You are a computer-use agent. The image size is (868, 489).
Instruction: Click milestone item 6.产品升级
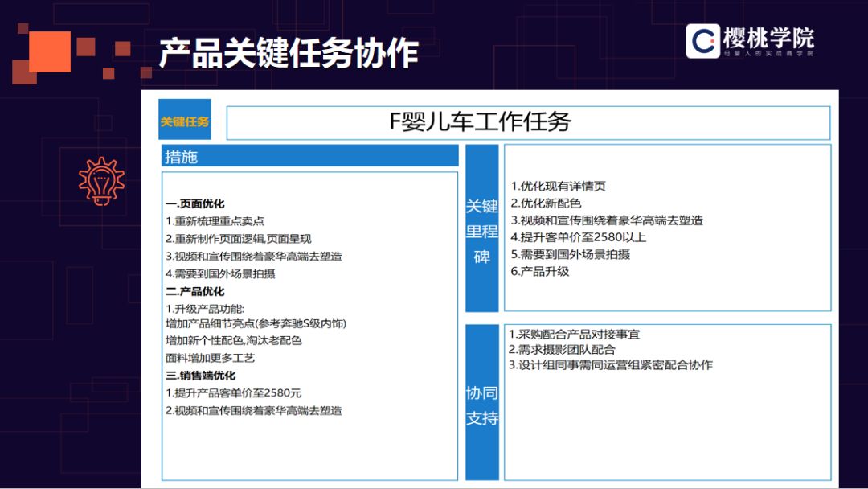click(x=540, y=272)
